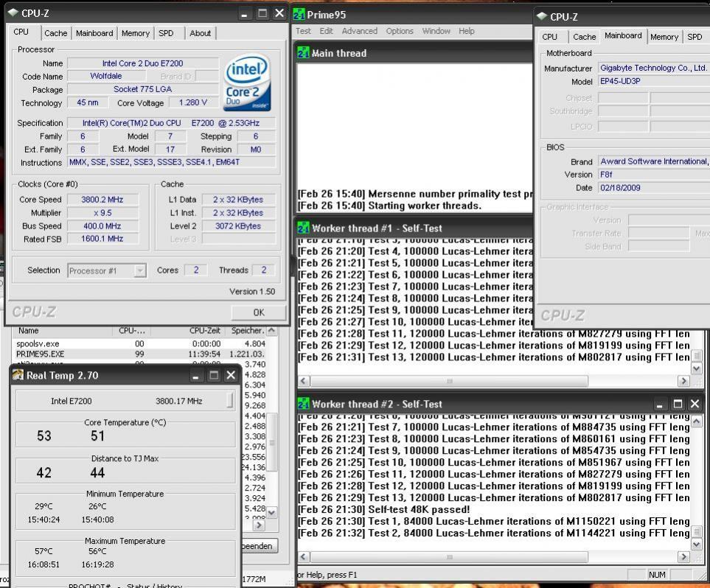Image resolution: width=710 pixels, height=588 pixels.
Task: Click Maximum Temperature 57°C reading
Action: [43, 551]
